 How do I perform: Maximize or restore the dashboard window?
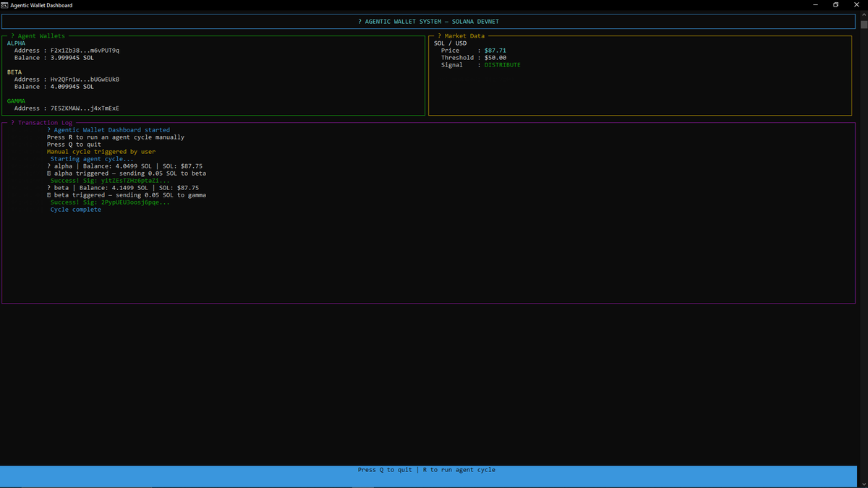tap(836, 5)
